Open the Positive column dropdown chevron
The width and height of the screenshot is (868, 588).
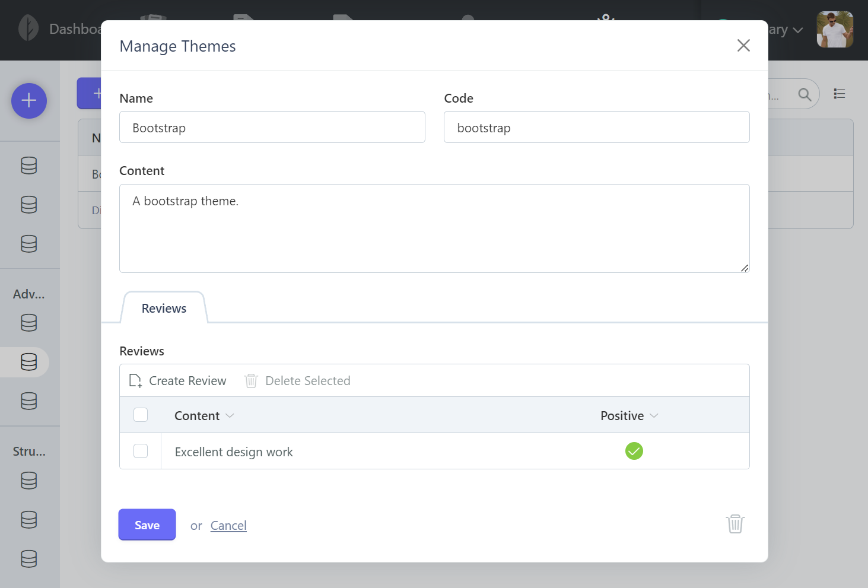click(x=654, y=415)
